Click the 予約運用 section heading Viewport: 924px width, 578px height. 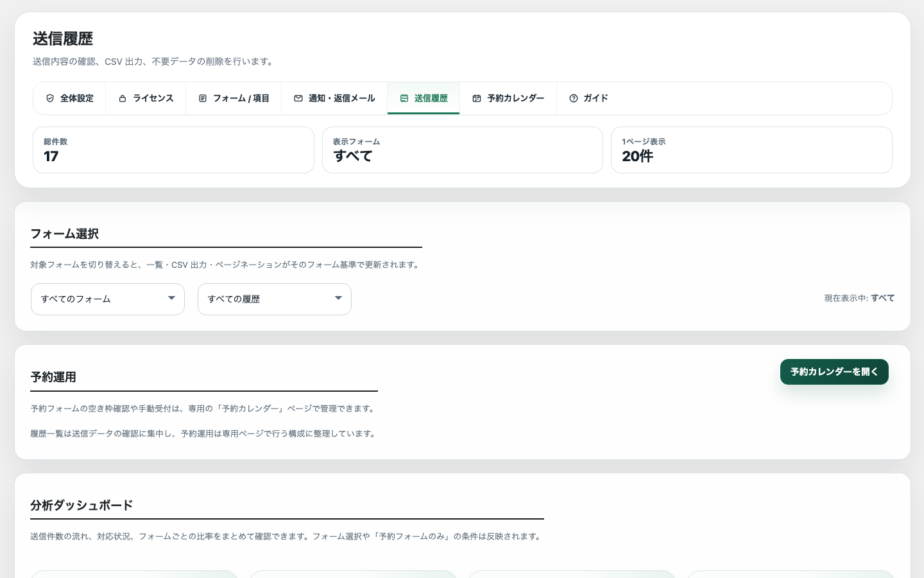[53, 377]
